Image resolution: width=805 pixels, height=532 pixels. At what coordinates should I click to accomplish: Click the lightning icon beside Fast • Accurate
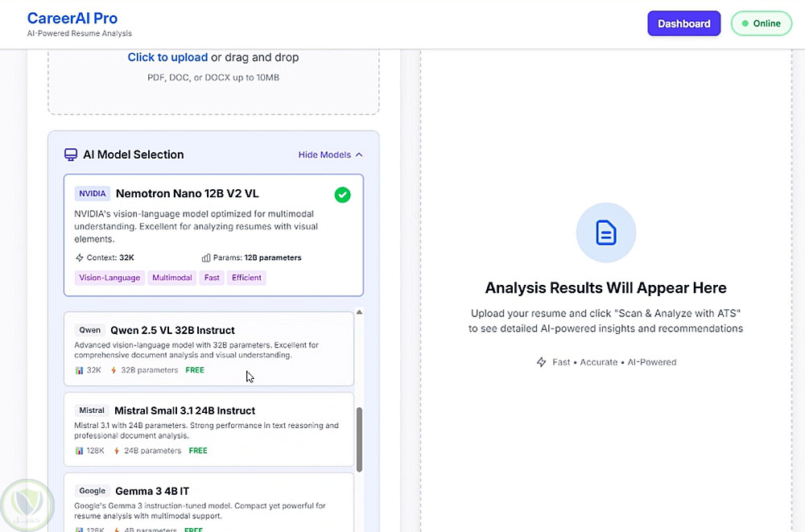click(541, 362)
